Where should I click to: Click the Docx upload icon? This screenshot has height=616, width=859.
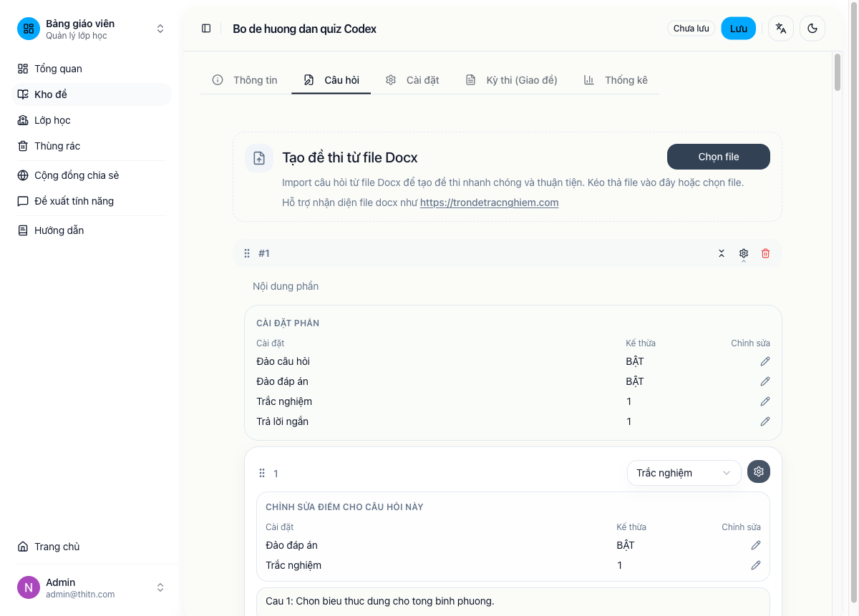[x=259, y=158]
